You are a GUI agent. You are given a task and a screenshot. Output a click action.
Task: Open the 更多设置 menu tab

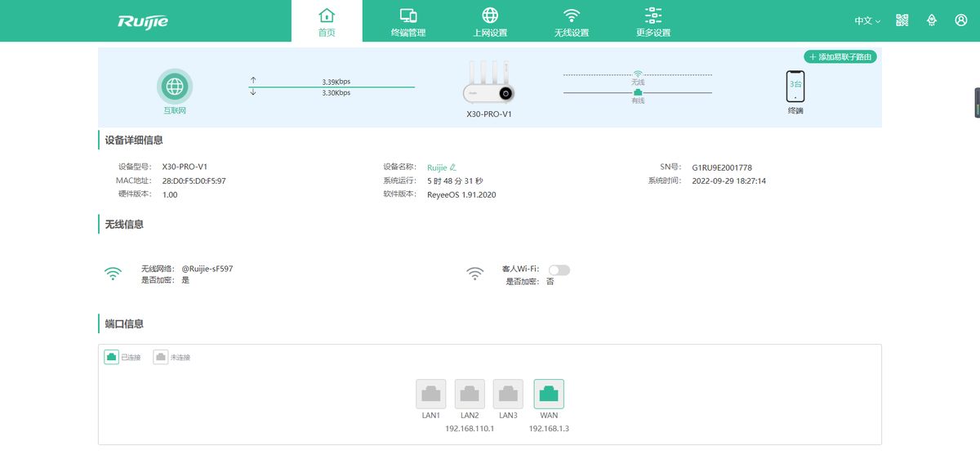coord(653,21)
